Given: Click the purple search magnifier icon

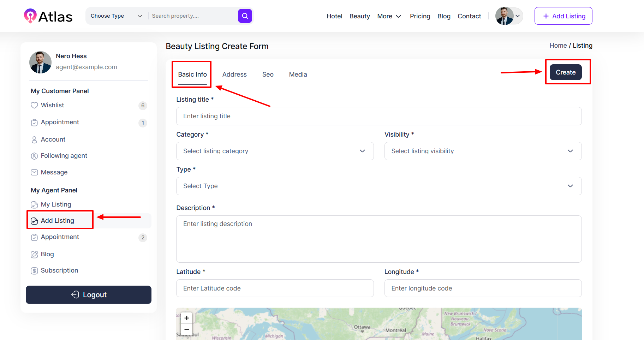Looking at the screenshot, I should [245, 16].
